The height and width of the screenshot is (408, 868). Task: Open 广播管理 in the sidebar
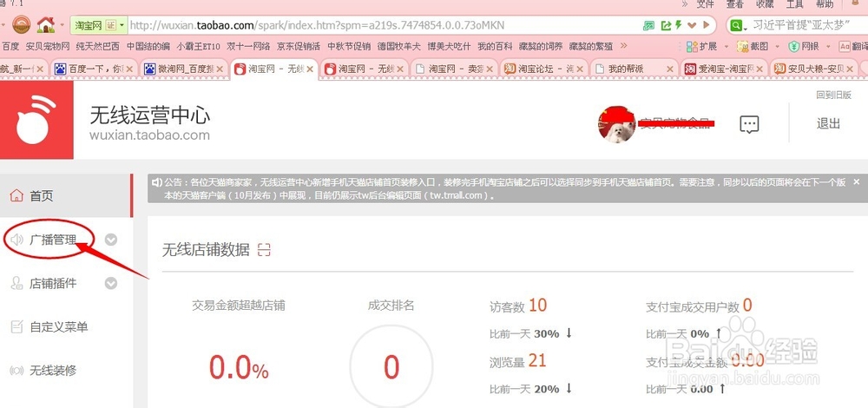click(x=53, y=239)
